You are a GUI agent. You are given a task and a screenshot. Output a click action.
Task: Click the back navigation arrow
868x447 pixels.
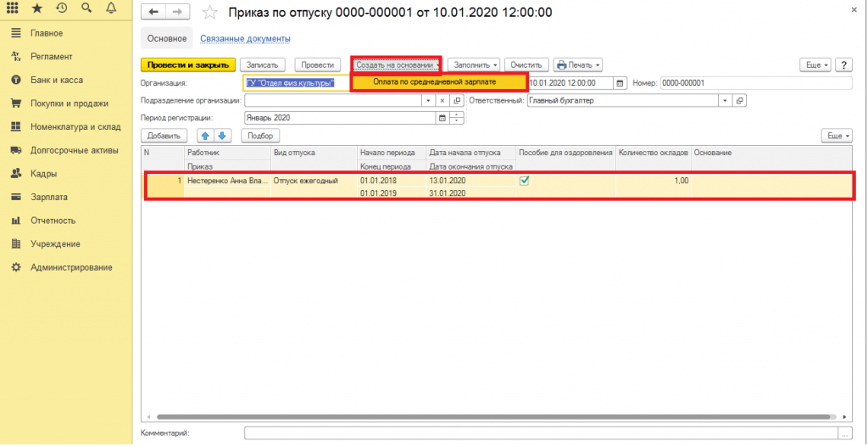tap(153, 13)
